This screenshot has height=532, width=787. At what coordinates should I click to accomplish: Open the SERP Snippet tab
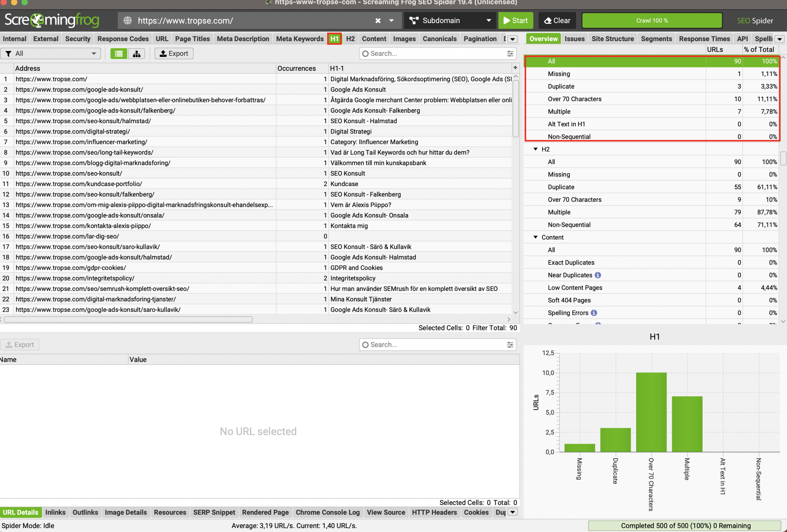tap(214, 512)
